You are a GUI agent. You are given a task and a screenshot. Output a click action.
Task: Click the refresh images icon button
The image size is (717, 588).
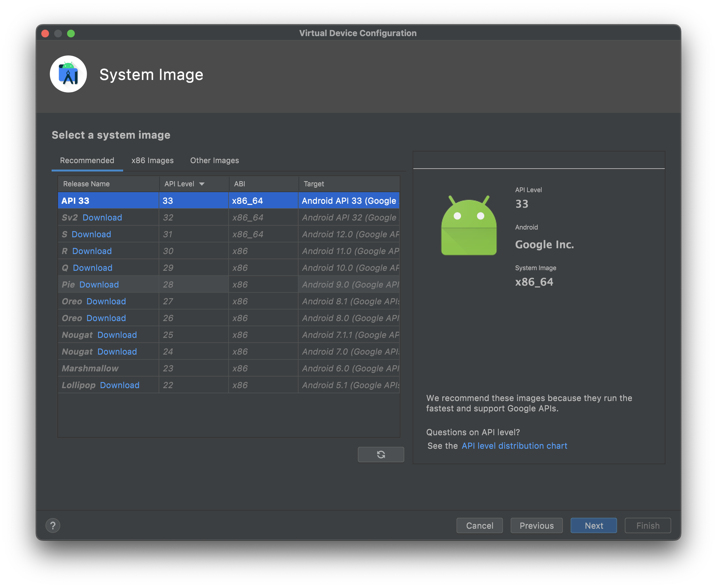point(381,454)
